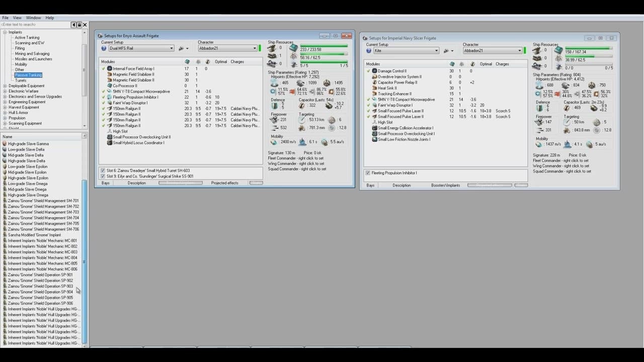Click the CPU resource icon beside 233 / 233.58
The width and height of the screenshot is (644, 362).
tap(293, 48)
